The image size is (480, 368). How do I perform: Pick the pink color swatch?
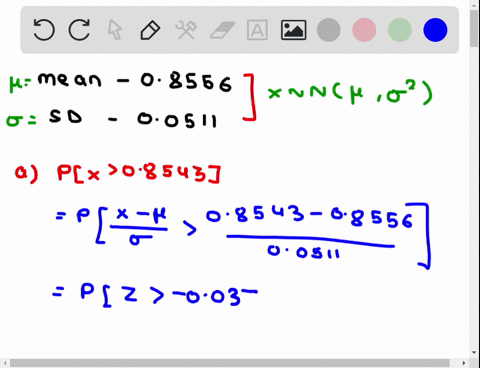click(364, 30)
